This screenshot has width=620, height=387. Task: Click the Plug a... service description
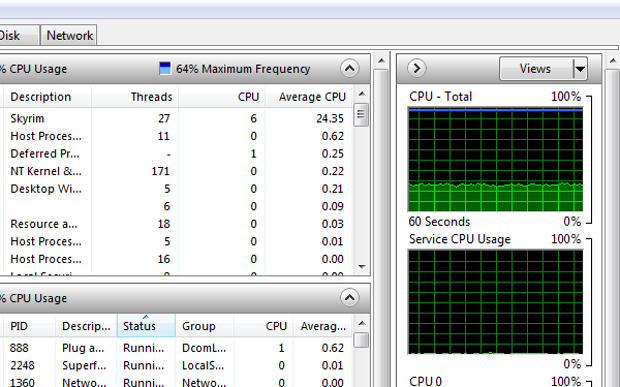point(83,348)
